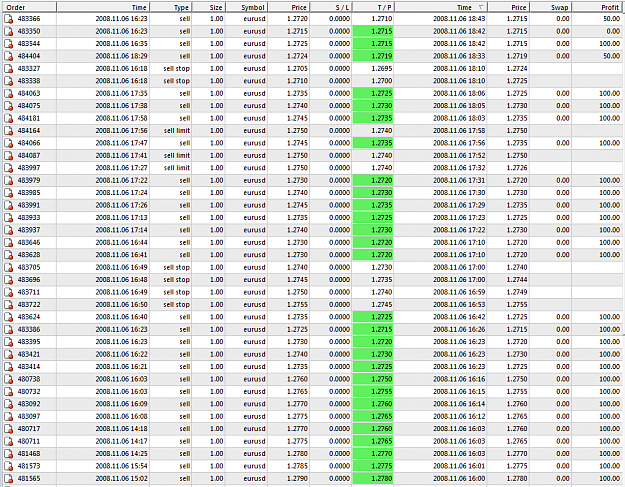625x487 pixels.
Task: Click sell stop type of order 483327
Action: [x=177, y=69]
